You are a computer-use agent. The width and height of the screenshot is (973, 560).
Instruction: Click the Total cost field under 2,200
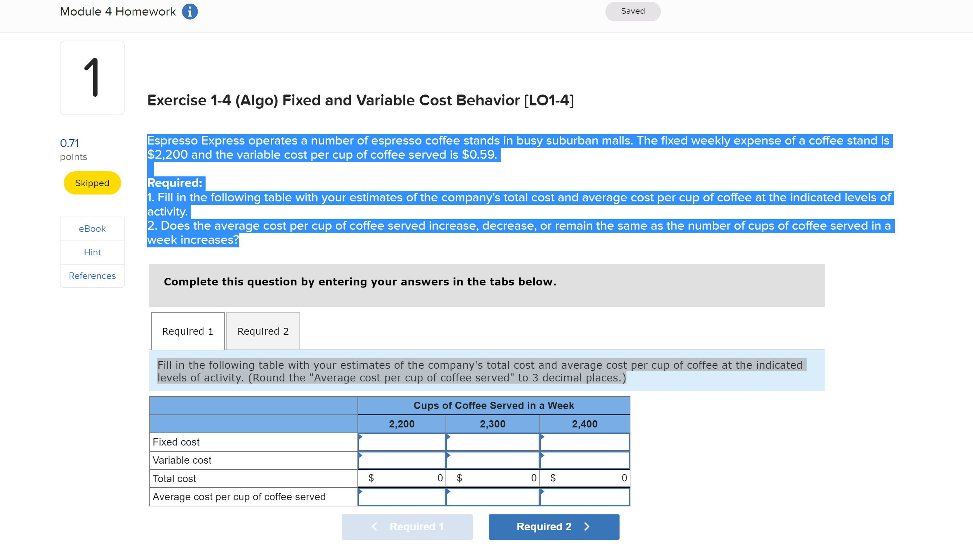pos(401,478)
